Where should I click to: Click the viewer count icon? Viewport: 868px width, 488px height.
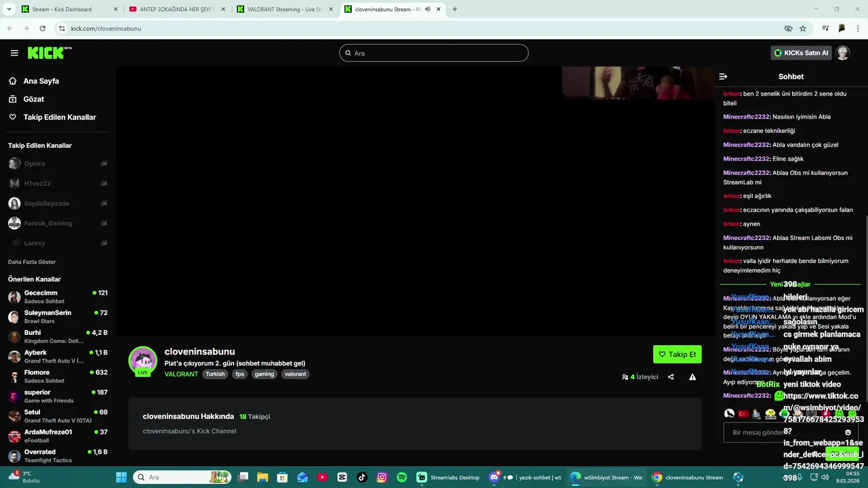(x=625, y=377)
